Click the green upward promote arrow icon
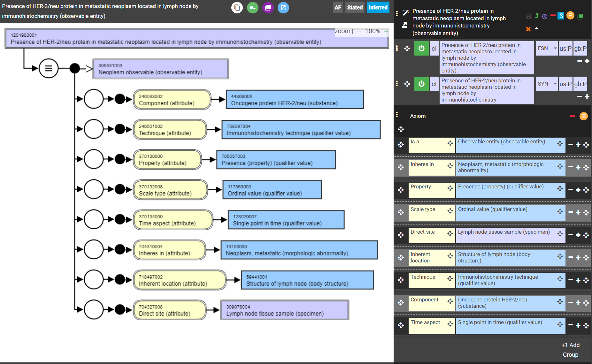 (537, 15)
